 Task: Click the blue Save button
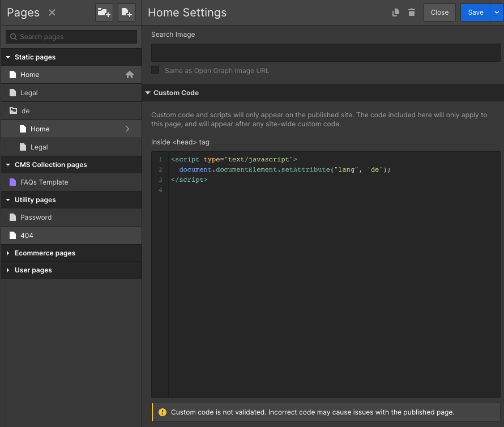coord(475,12)
